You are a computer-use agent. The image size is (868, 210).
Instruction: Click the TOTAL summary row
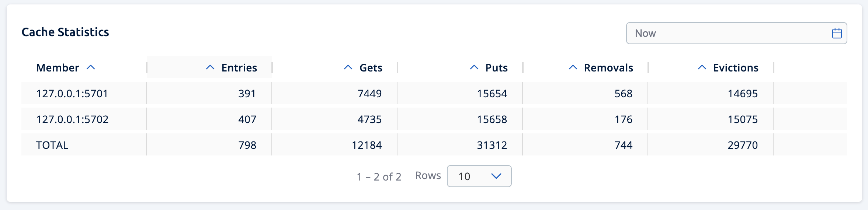(52, 145)
